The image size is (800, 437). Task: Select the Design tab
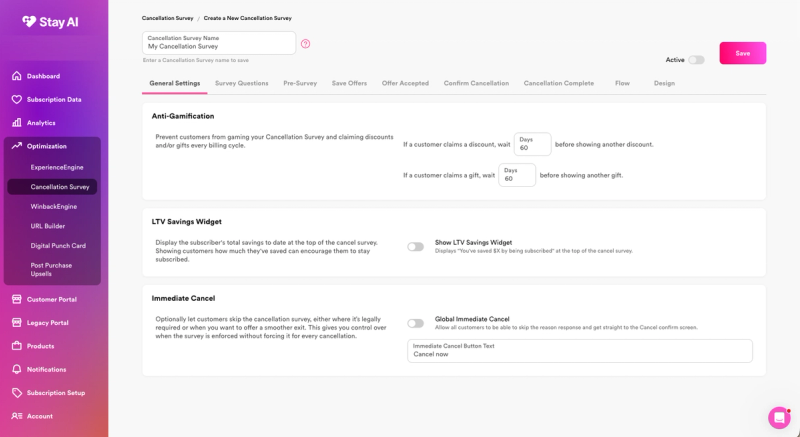tap(664, 83)
